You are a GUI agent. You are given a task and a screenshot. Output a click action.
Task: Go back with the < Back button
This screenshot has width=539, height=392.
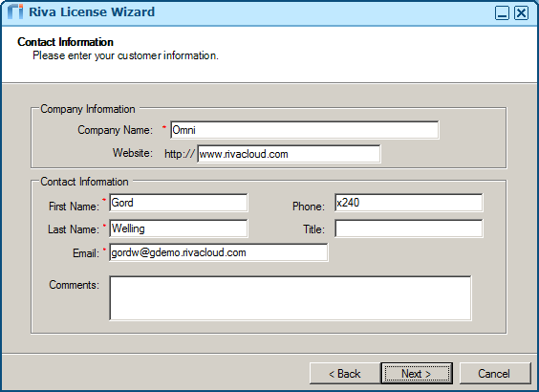click(x=345, y=374)
